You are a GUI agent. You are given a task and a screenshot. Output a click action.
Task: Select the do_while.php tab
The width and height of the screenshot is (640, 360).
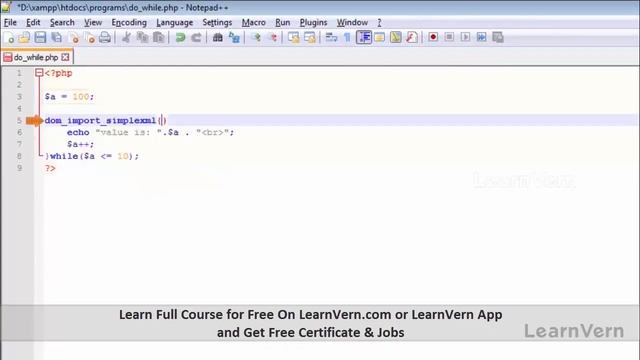click(x=36, y=57)
